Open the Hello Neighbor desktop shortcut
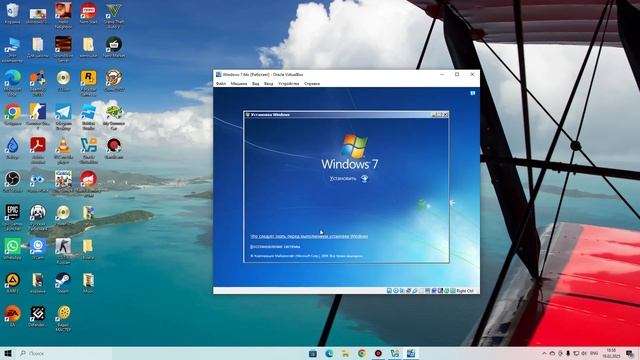640x360 pixels. point(63,16)
